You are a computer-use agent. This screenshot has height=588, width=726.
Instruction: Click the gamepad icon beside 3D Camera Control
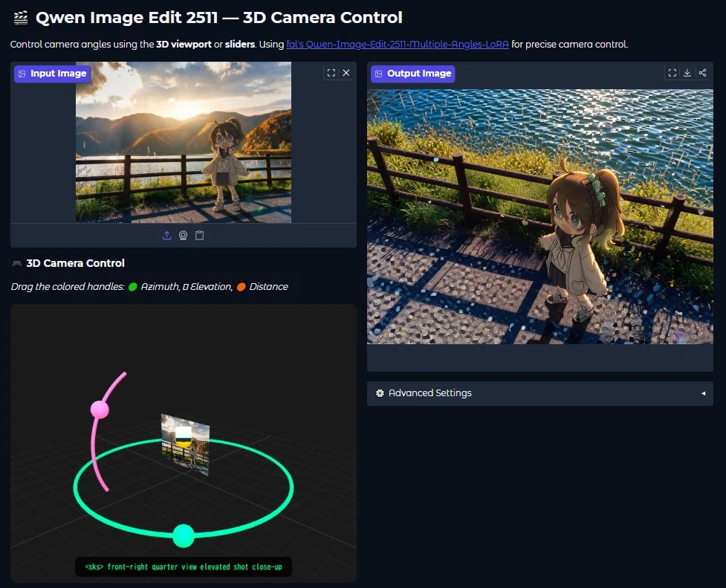(x=16, y=263)
